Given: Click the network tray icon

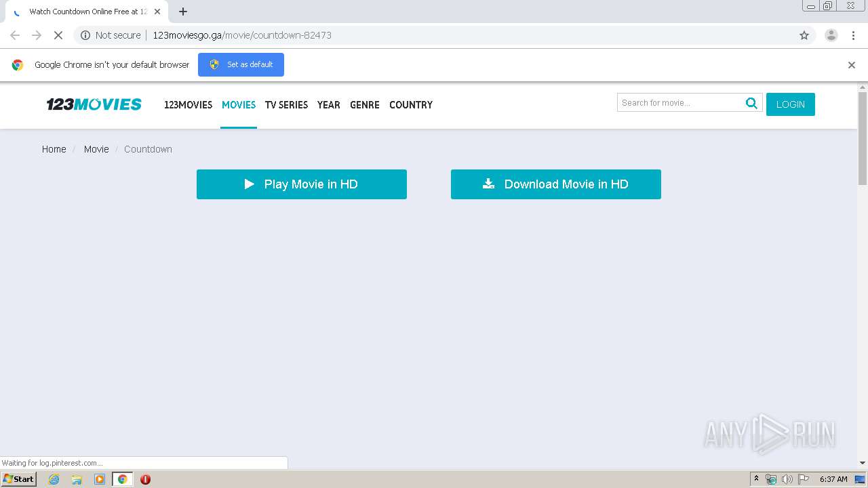Looking at the screenshot, I should pos(771,479).
